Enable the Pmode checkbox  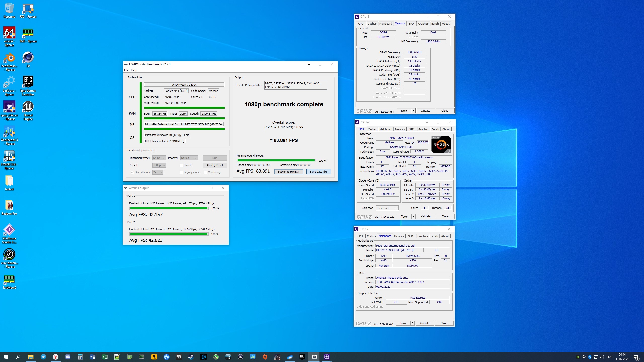[181, 165]
